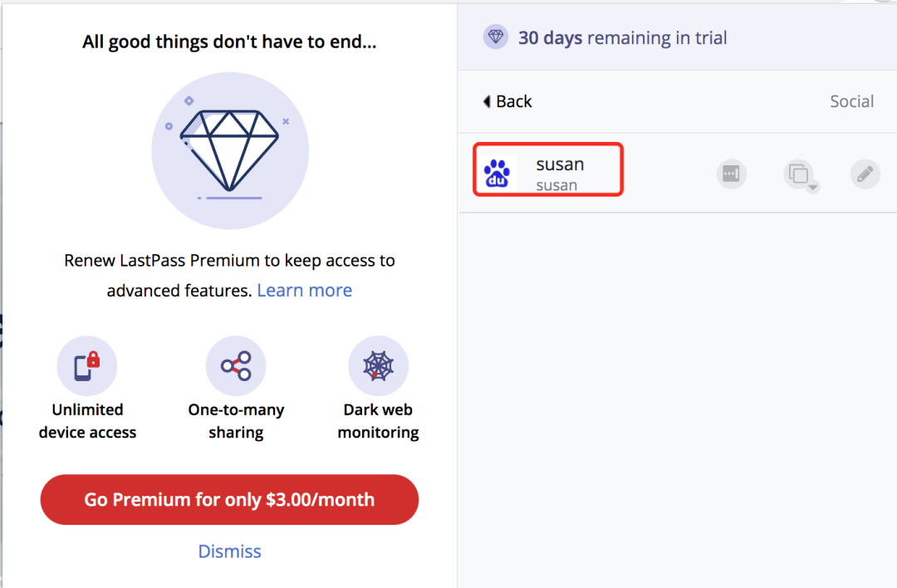The height and width of the screenshot is (588, 897).
Task: Click the diamond icon beside trial days
Action: [495, 37]
